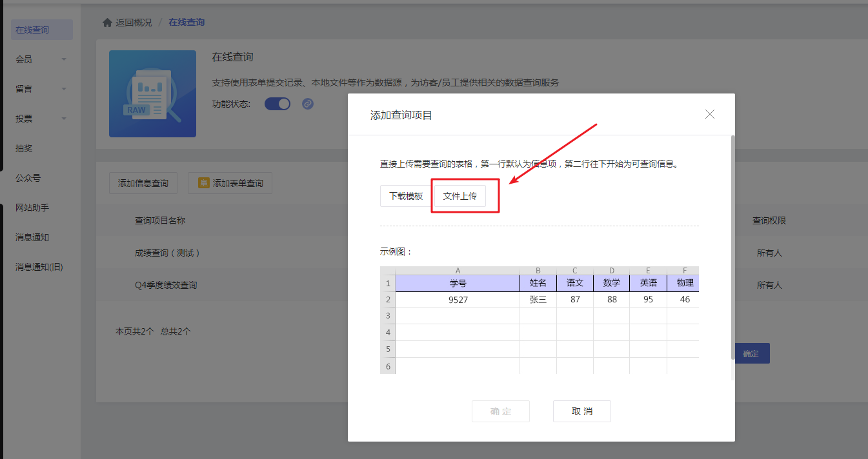This screenshot has height=459, width=868.
Task: Click the 取消 button in dialog
Action: pos(582,411)
